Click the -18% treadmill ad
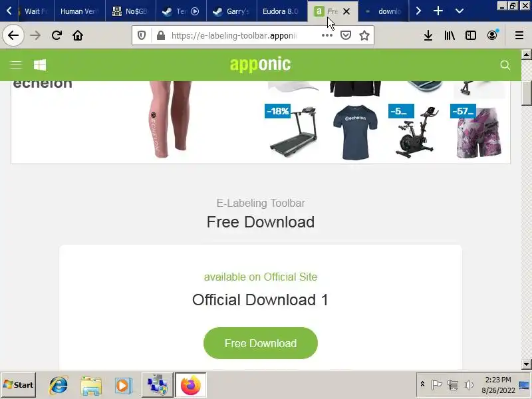 pyautogui.click(x=293, y=132)
